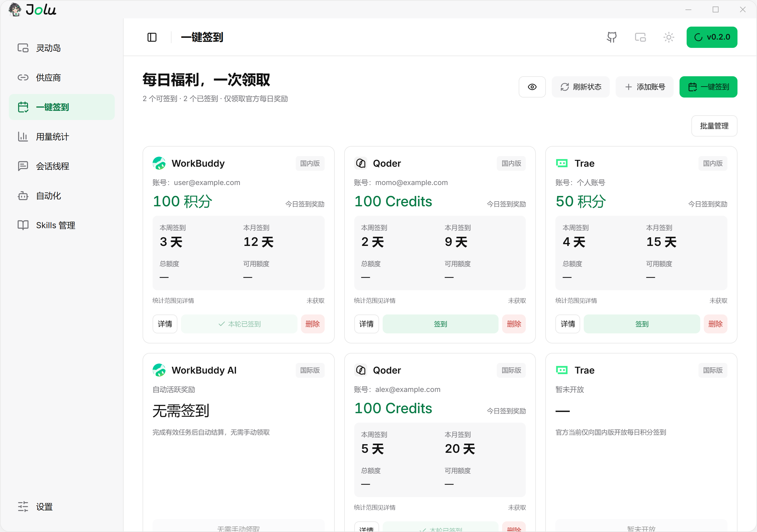The width and height of the screenshot is (757, 532).
Task: Click 本轮已签到 on the WorkBuddy card
Action: pos(239,324)
